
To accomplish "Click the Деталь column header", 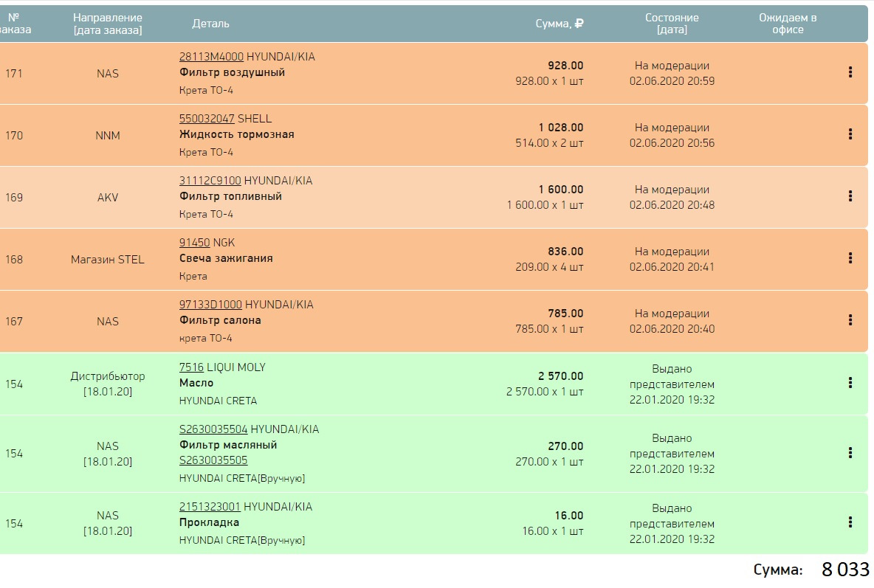I will point(211,24).
